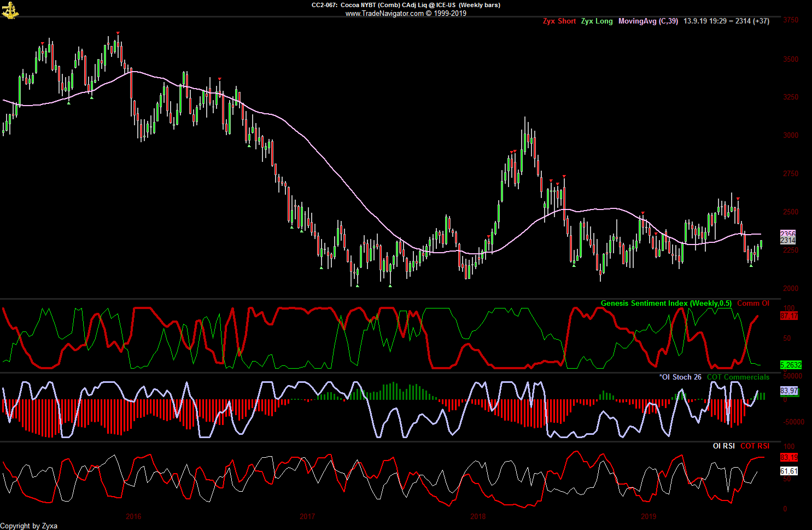Click the green 5.2632 sentiment value tag
The width and height of the screenshot is (812, 530).
[791, 365]
